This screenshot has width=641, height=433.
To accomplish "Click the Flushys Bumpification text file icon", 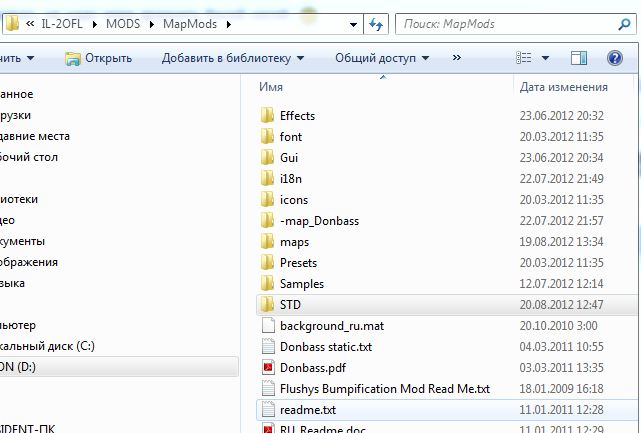I will click(268, 388).
